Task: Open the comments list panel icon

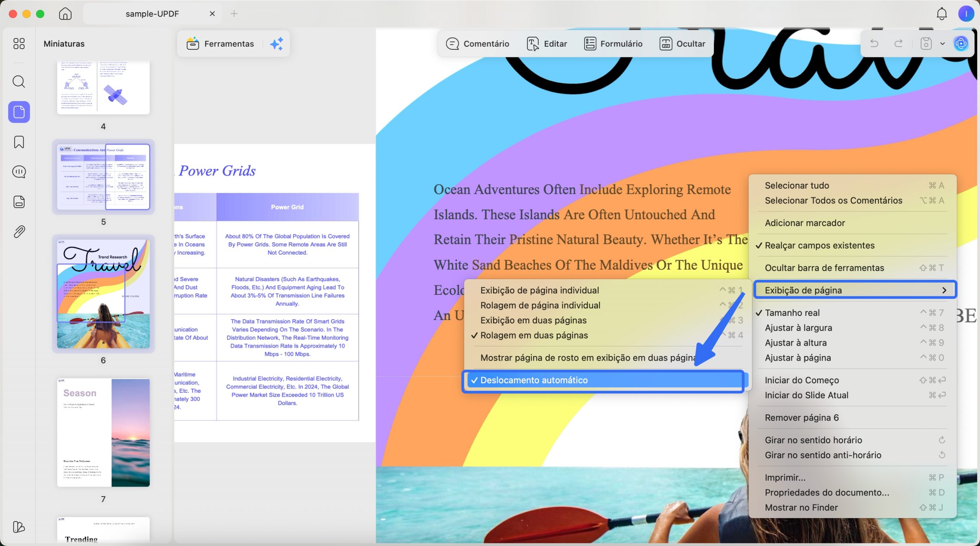Action: [19, 172]
